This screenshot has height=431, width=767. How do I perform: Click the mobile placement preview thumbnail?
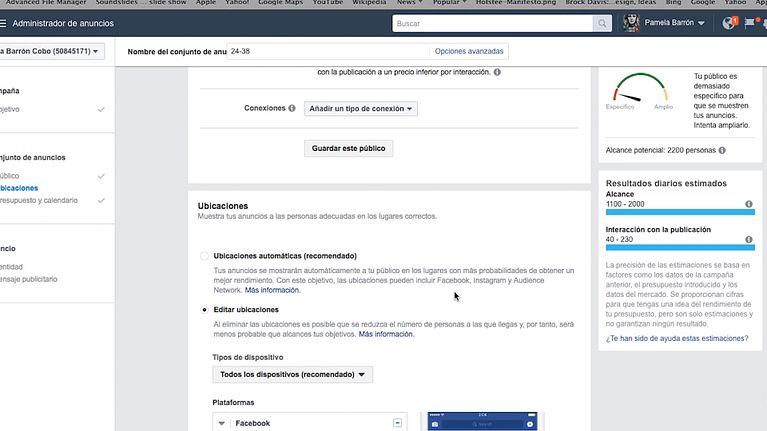[x=482, y=422]
